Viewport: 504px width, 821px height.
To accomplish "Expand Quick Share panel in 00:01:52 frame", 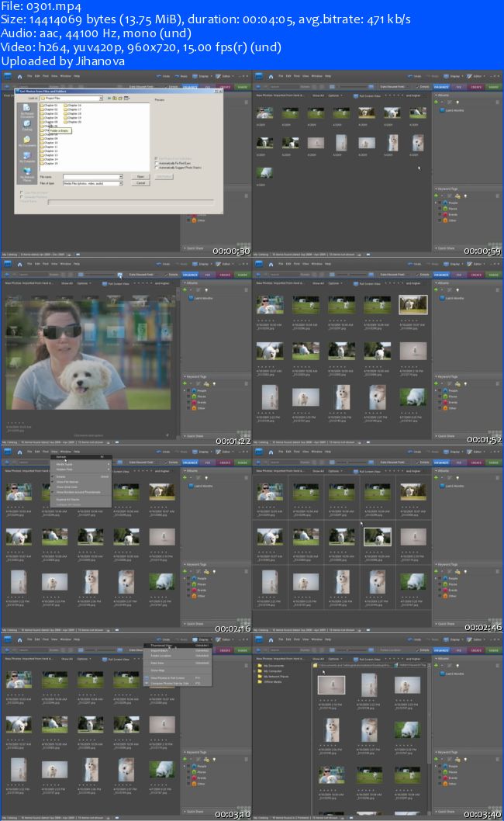I will (x=437, y=435).
